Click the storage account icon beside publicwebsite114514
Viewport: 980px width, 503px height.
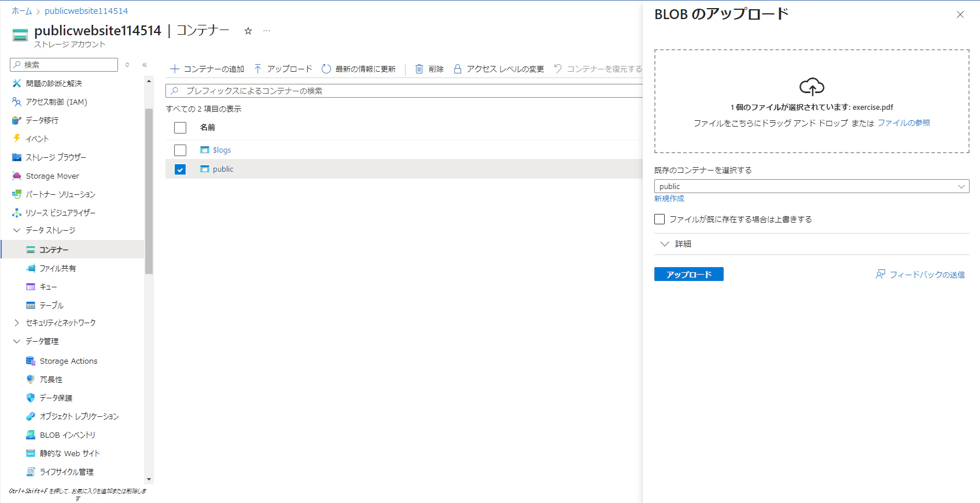[20, 35]
